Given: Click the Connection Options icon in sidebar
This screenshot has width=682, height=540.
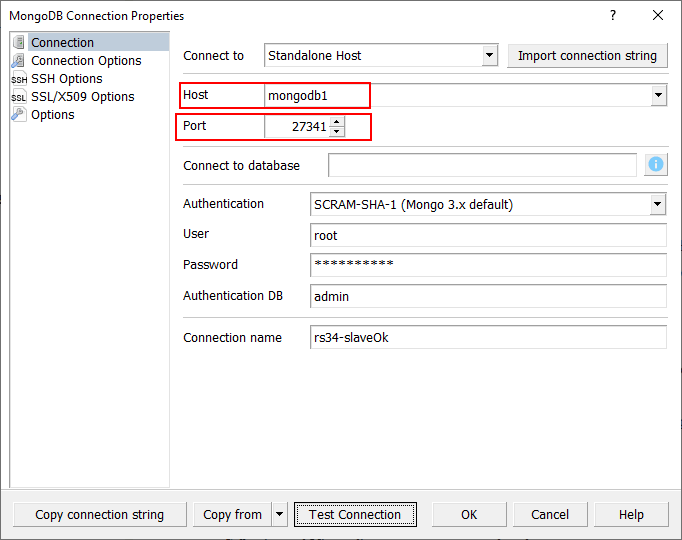Looking at the screenshot, I should pos(19,60).
